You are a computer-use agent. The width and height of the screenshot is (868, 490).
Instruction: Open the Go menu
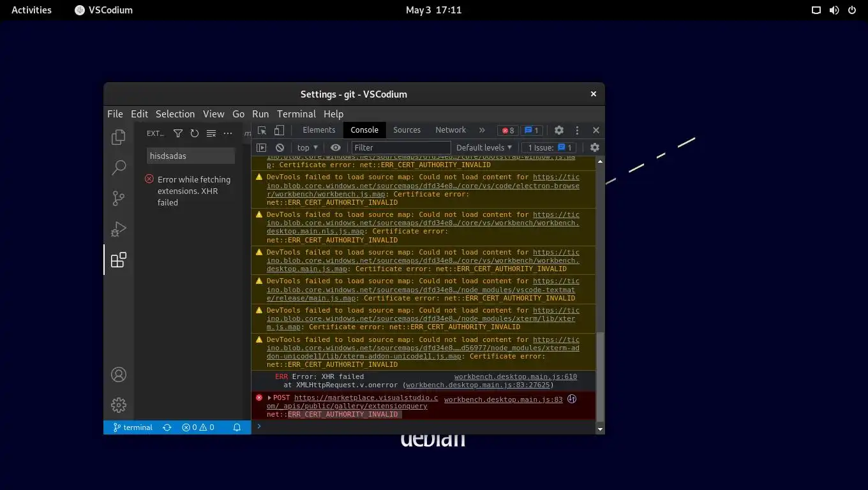[x=238, y=114]
